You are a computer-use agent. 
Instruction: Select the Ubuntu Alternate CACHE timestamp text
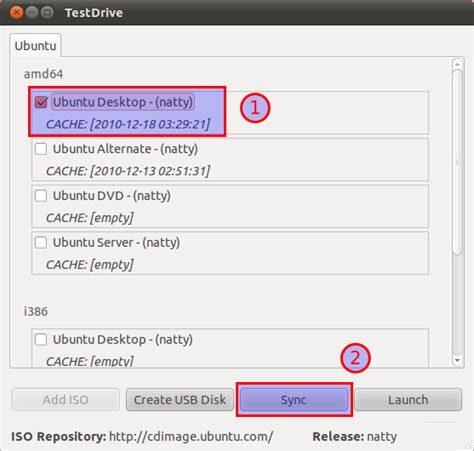tap(128, 171)
